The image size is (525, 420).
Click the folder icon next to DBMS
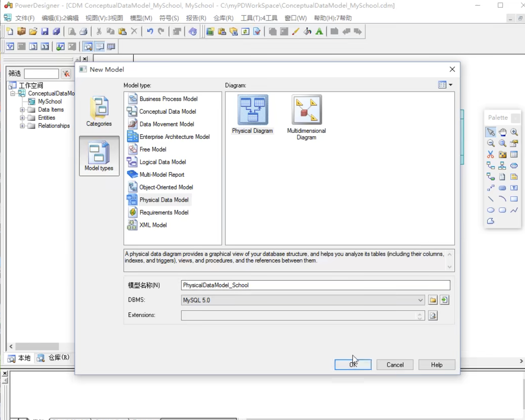433,300
